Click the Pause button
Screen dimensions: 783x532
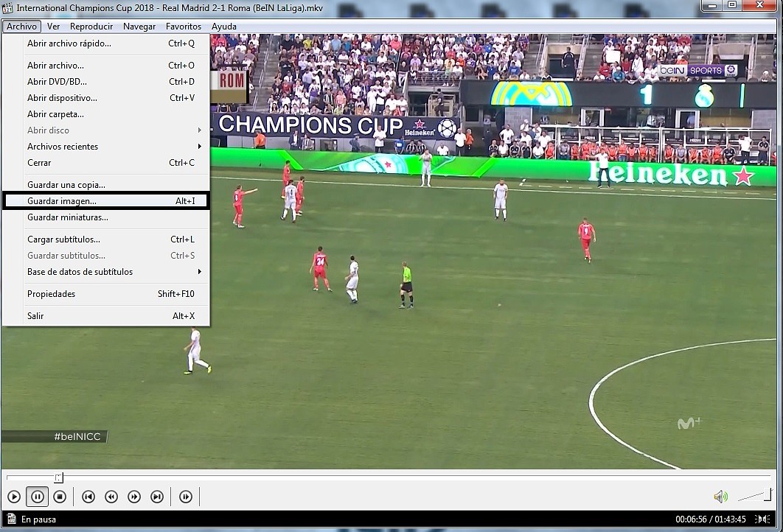(x=37, y=497)
